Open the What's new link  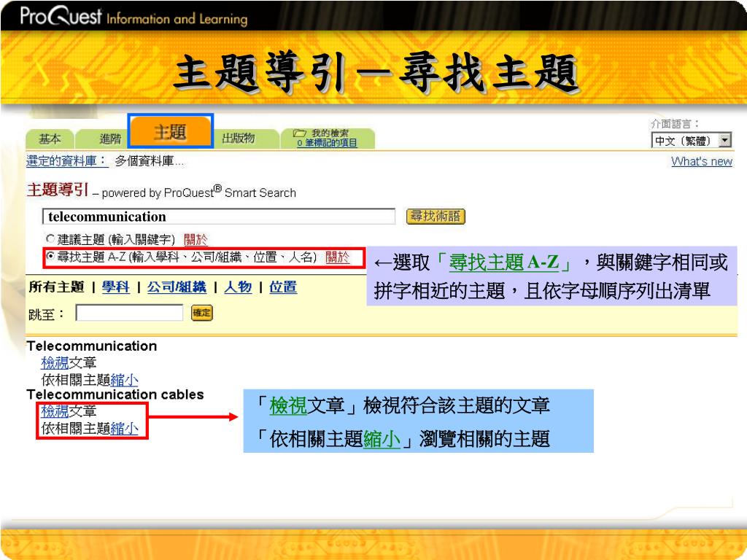tap(701, 161)
